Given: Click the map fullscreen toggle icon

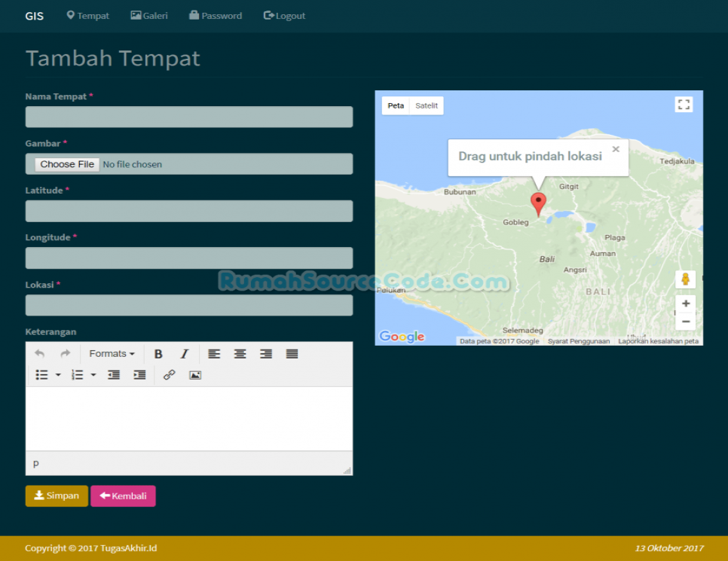Looking at the screenshot, I should [x=684, y=105].
